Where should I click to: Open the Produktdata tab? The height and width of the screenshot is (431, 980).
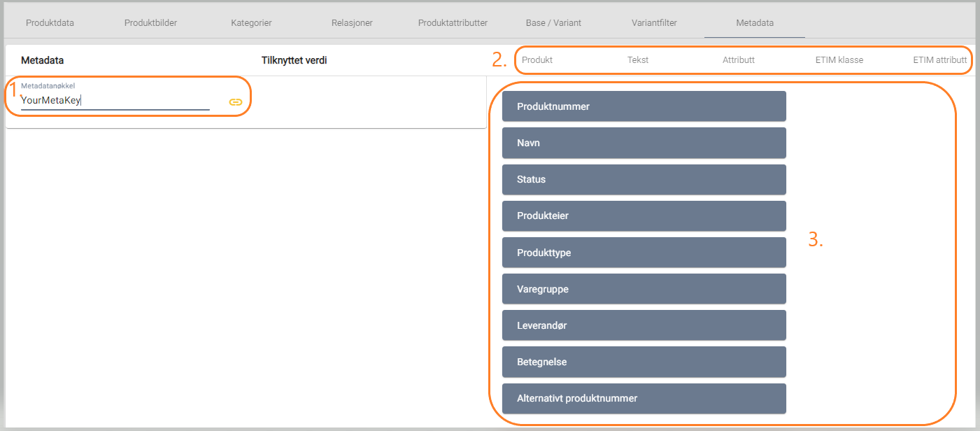point(50,23)
